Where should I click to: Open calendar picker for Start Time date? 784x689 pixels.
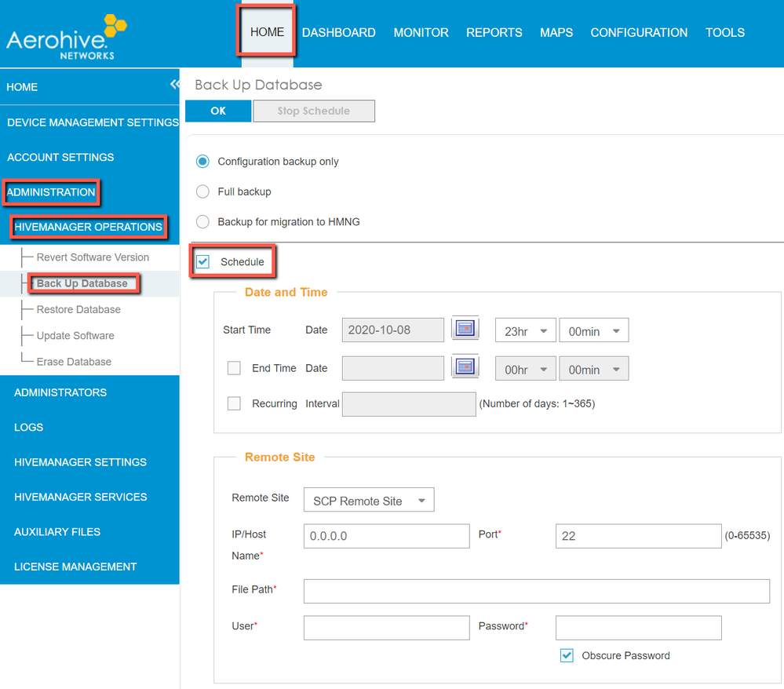tap(465, 329)
